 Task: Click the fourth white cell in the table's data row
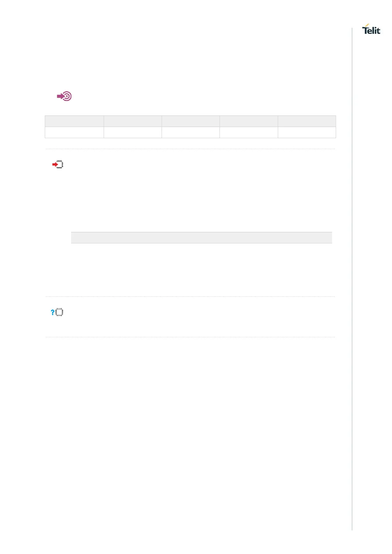(249, 132)
